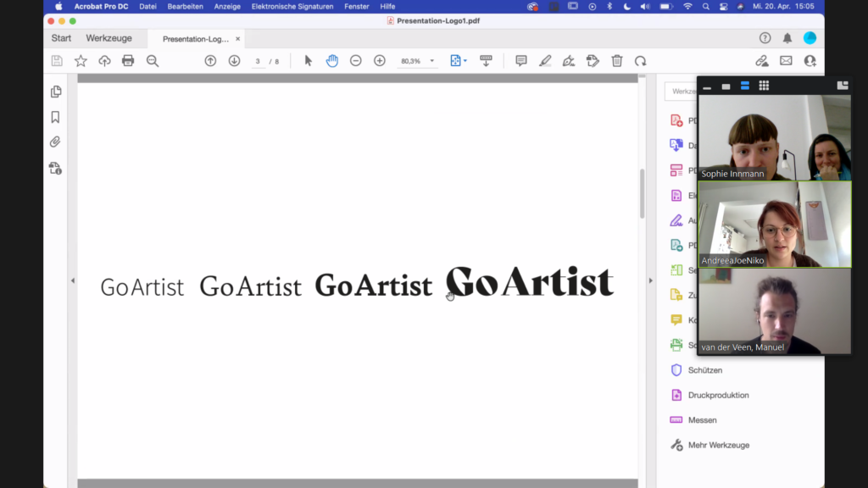Open the Datei menu

pyautogui.click(x=147, y=7)
